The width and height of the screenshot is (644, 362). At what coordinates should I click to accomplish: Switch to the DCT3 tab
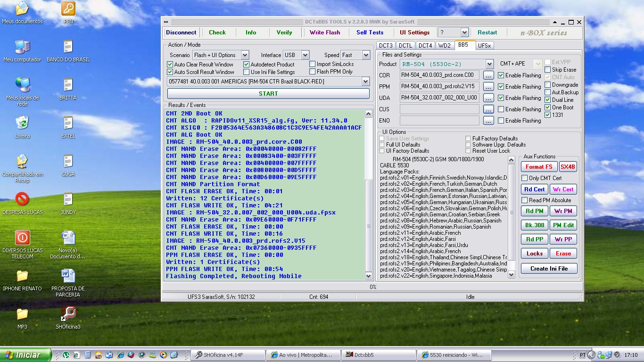(386, 46)
